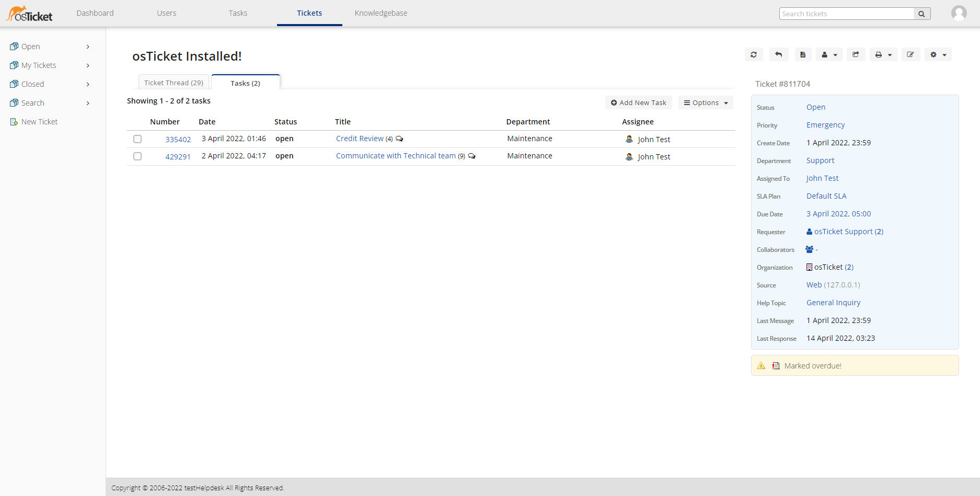Open the Credit Review task link
The image size is (980, 496).
pos(360,139)
